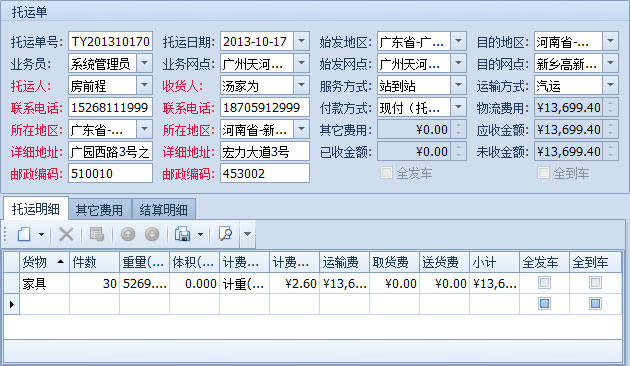The height and width of the screenshot is (366, 630).
Task: Switch to the 其它费用 tab
Action: click(x=100, y=210)
